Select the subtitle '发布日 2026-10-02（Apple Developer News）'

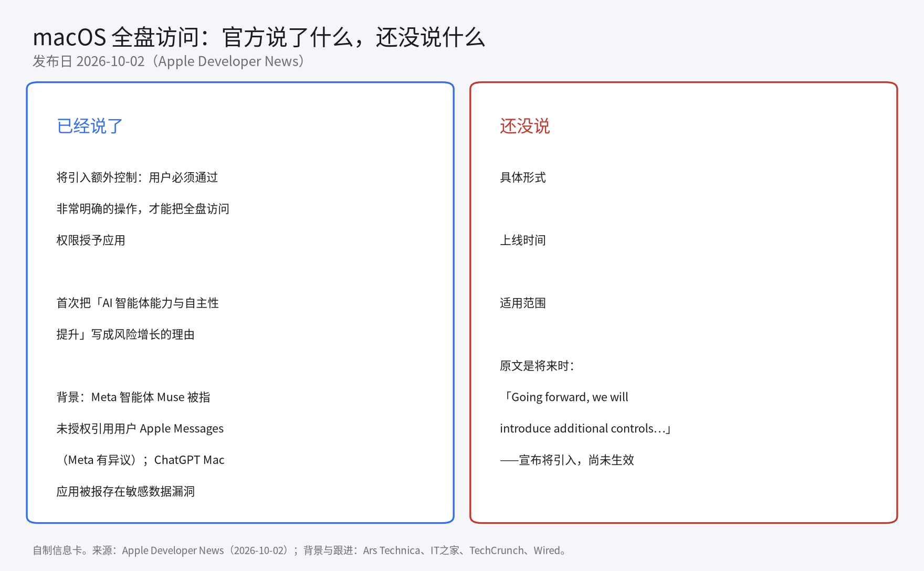pyautogui.click(x=169, y=61)
